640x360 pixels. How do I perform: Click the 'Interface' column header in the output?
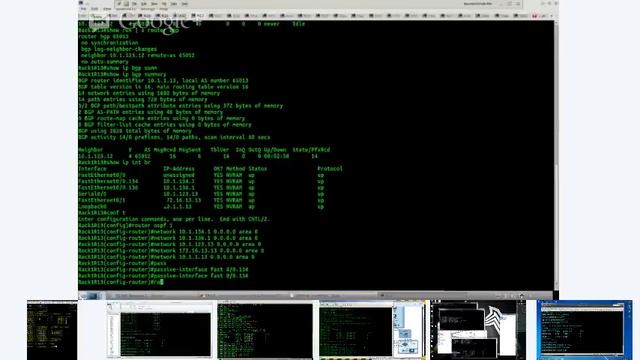[92, 169]
